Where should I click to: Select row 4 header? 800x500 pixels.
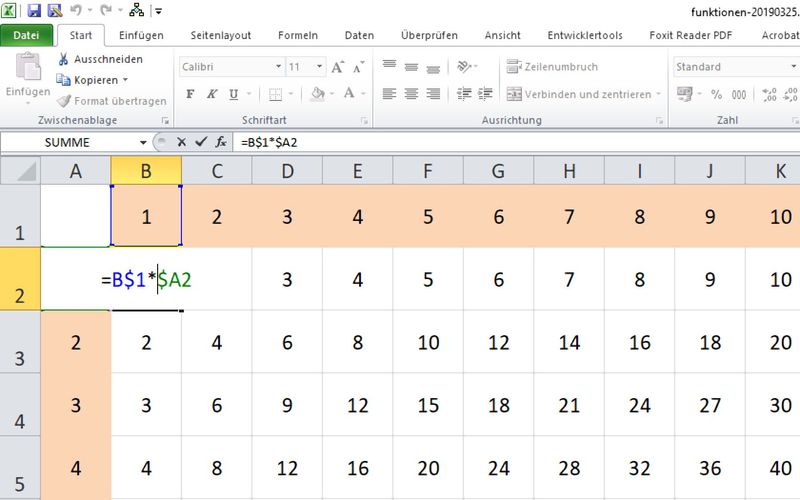tap(20, 405)
